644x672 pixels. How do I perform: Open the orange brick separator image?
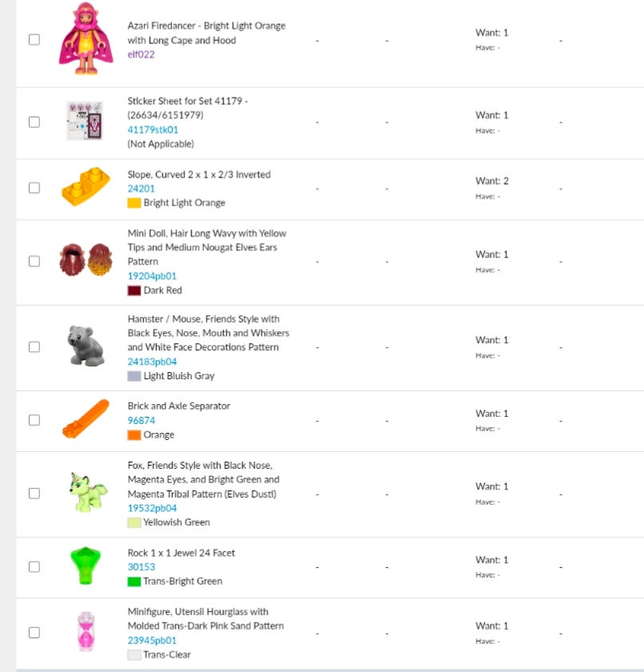click(85, 419)
